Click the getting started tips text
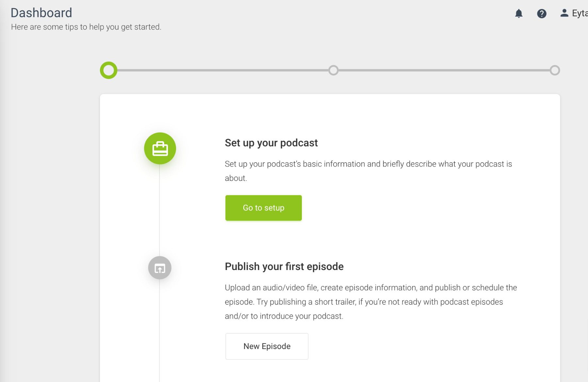Image resolution: width=588 pixels, height=382 pixels. 86,27
